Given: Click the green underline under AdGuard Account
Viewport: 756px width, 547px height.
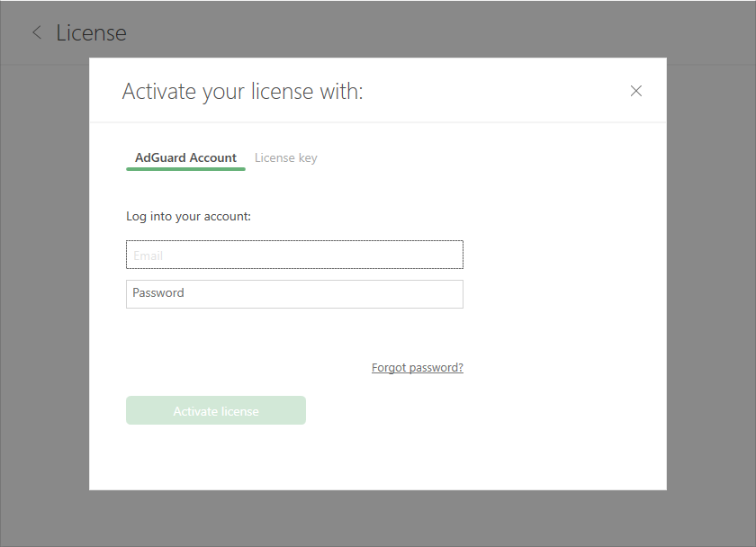Looking at the screenshot, I should click(185, 169).
